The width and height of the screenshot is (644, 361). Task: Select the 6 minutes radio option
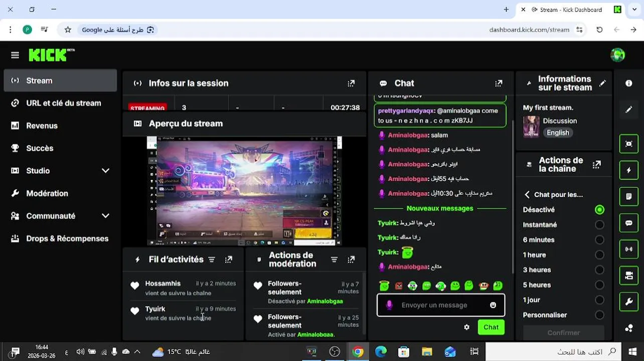(599, 240)
